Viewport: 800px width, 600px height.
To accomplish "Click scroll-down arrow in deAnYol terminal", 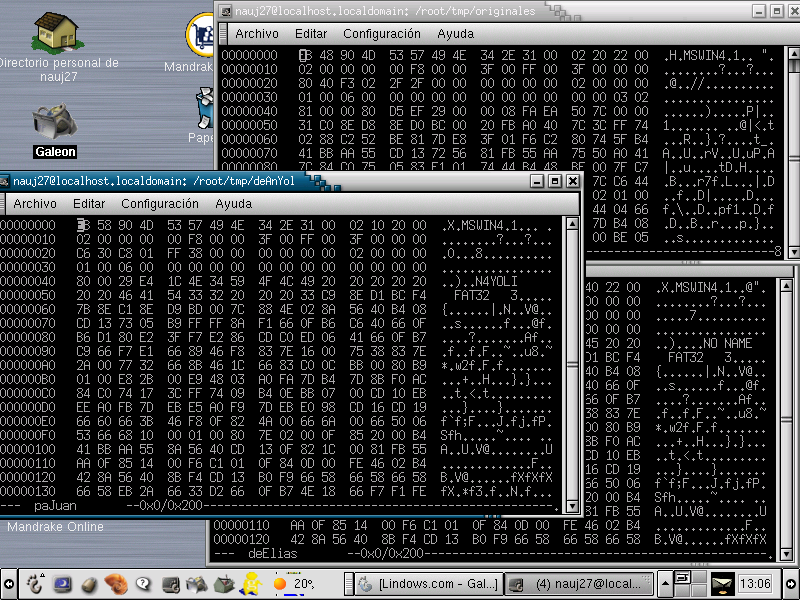I will click(x=572, y=506).
